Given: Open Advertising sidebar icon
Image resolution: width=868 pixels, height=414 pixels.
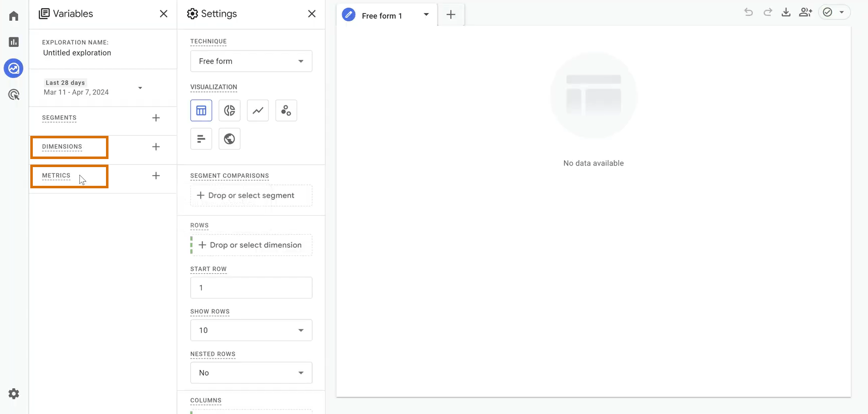Looking at the screenshot, I should 14,94.
